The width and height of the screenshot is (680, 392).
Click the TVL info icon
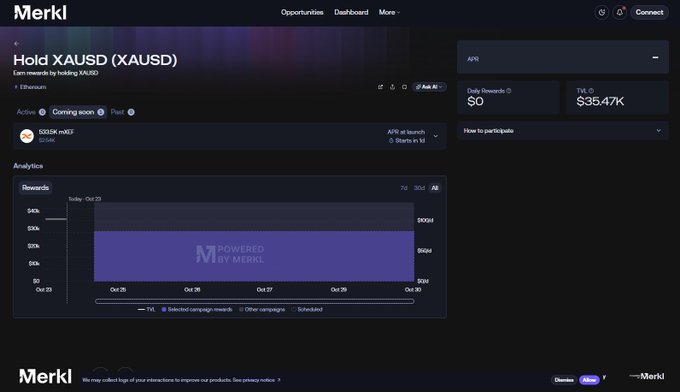pyautogui.click(x=591, y=91)
